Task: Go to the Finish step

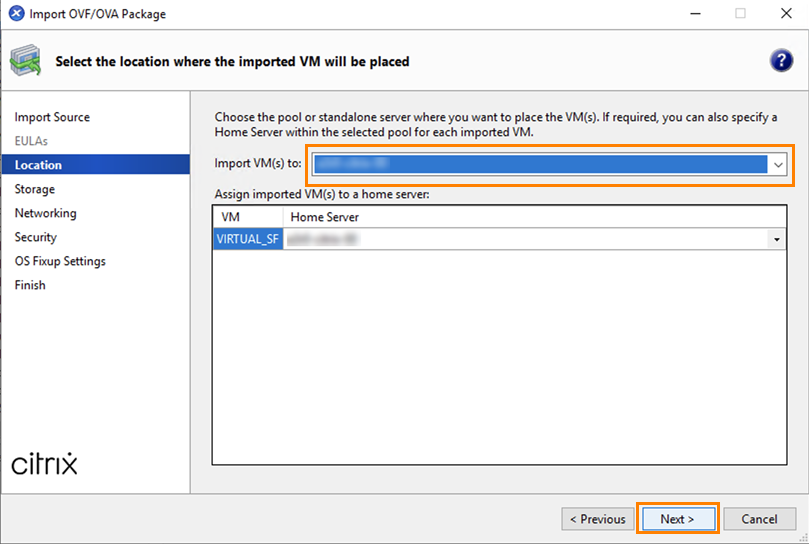Action: coord(30,285)
